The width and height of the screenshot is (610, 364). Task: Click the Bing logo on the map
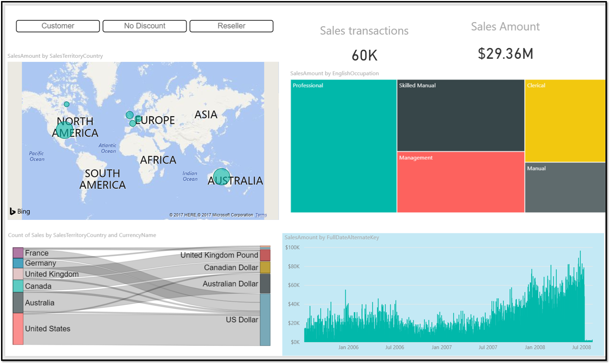tap(20, 211)
